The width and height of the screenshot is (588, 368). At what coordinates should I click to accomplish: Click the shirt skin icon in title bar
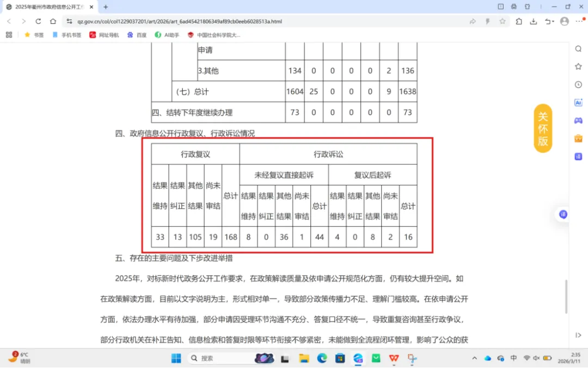point(527,7)
